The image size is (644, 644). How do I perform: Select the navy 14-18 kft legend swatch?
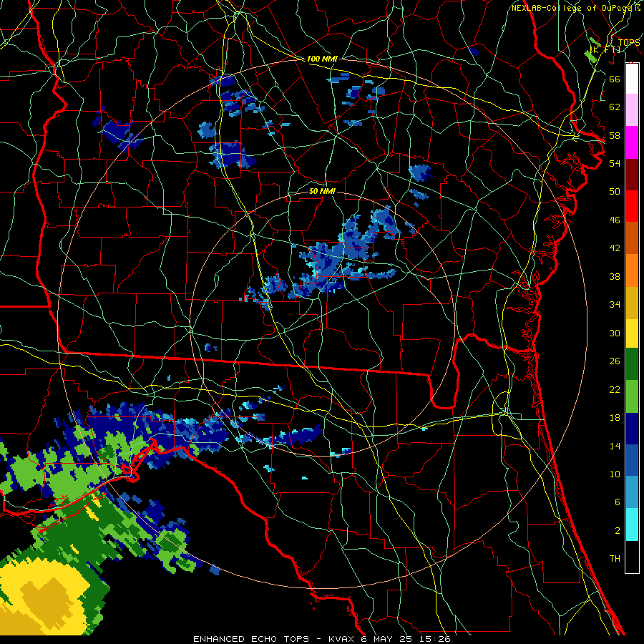tap(632, 429)
